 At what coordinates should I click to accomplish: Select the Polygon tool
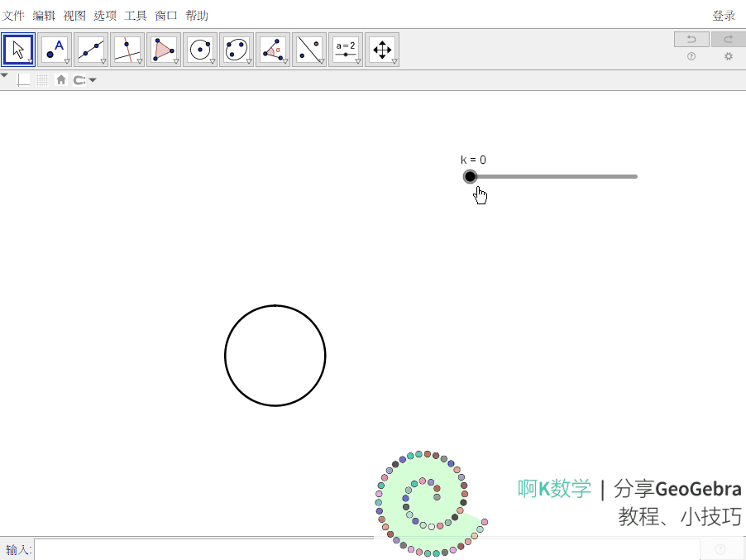click(164, 50)
